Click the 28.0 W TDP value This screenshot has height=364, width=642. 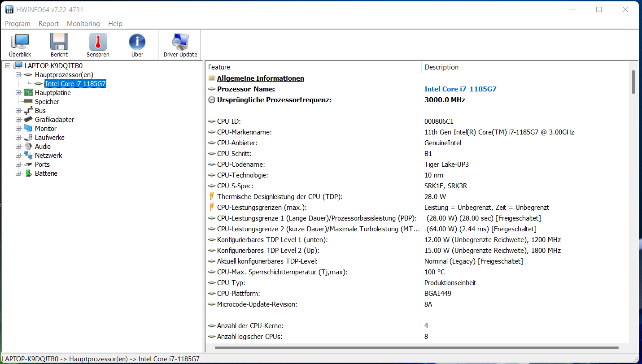point(435,197)
